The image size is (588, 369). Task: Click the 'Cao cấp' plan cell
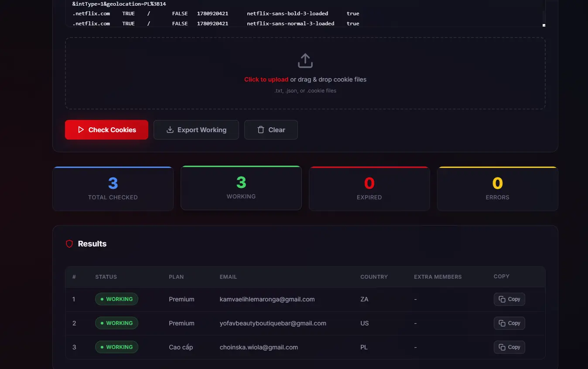[181, 347]
